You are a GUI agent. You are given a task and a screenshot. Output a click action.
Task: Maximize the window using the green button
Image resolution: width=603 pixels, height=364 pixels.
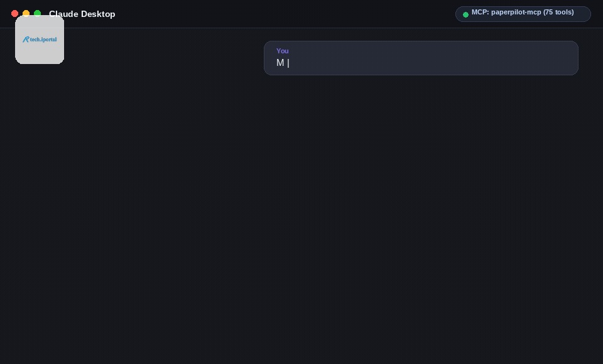37,13
